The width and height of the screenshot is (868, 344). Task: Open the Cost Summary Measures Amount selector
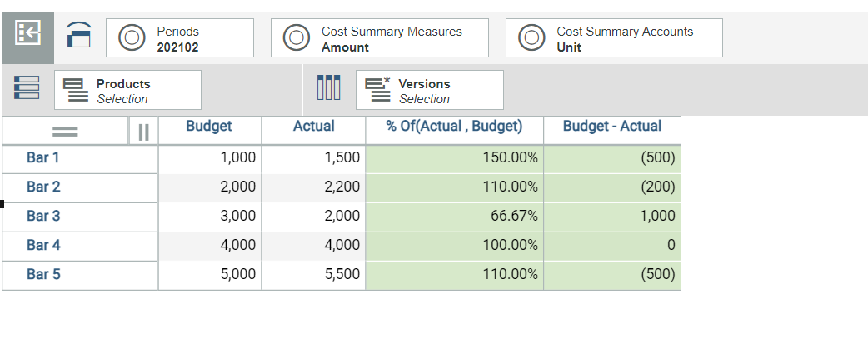tap(380, 37)
